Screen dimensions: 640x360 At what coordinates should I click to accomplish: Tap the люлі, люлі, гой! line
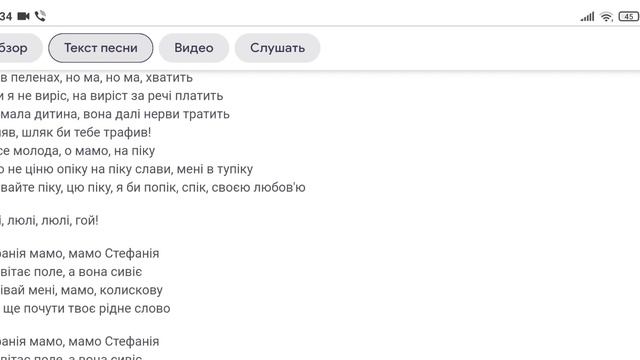pos(49,221)
